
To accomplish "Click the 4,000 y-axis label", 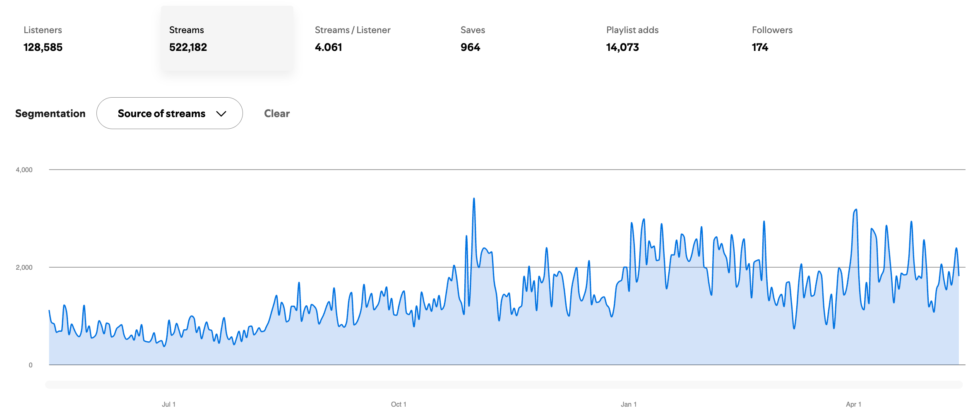I will point(24,170).
